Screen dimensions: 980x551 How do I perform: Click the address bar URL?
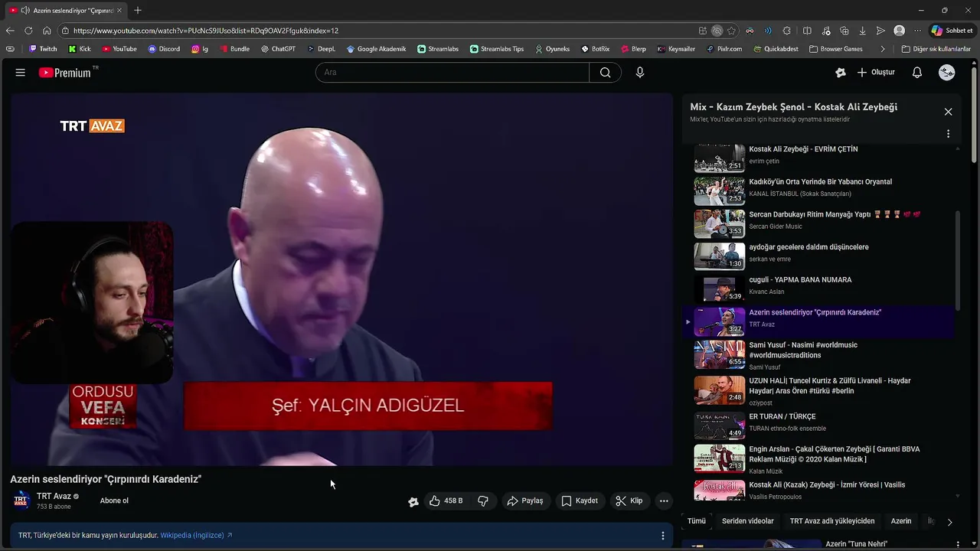click(206, 31)
